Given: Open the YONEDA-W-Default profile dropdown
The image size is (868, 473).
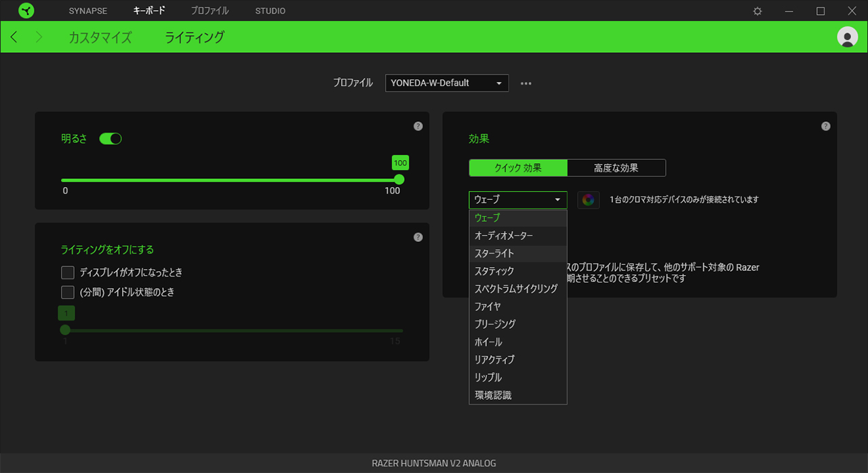Looking at the screenshot, I should coord(447,83).
